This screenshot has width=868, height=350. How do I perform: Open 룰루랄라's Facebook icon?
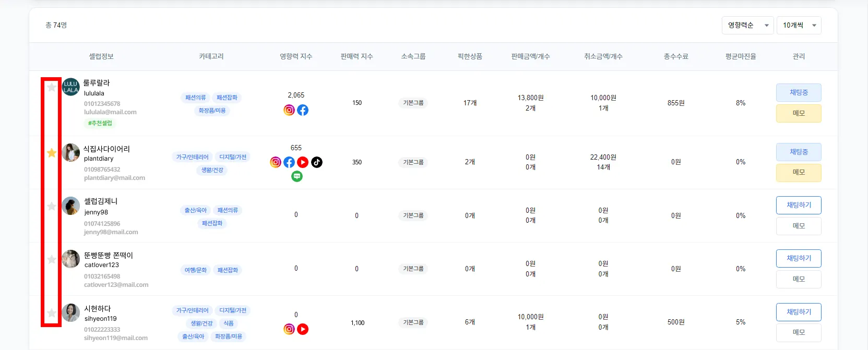(303, 110)
